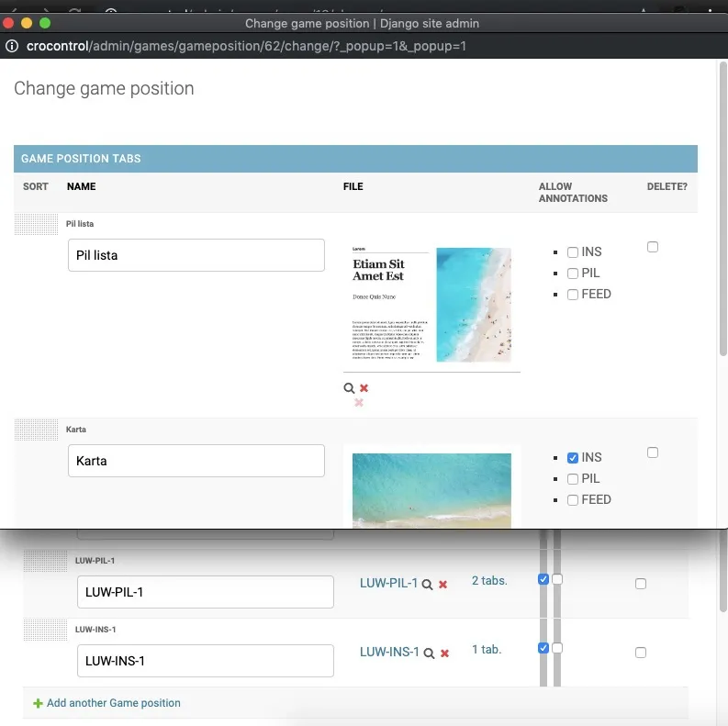Check the delete box for Pil lista
The image size is (728, 726).
(x=653, y=247)
